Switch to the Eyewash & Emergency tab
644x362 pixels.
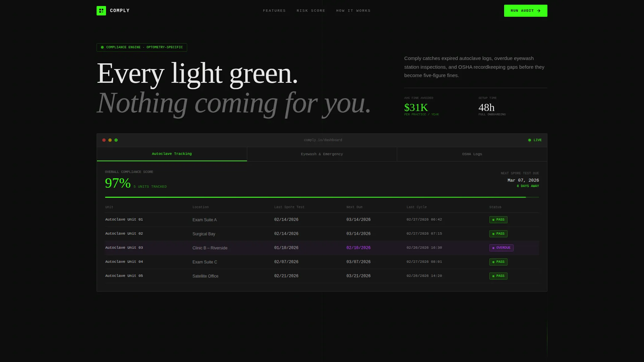(x=322, y=154)
